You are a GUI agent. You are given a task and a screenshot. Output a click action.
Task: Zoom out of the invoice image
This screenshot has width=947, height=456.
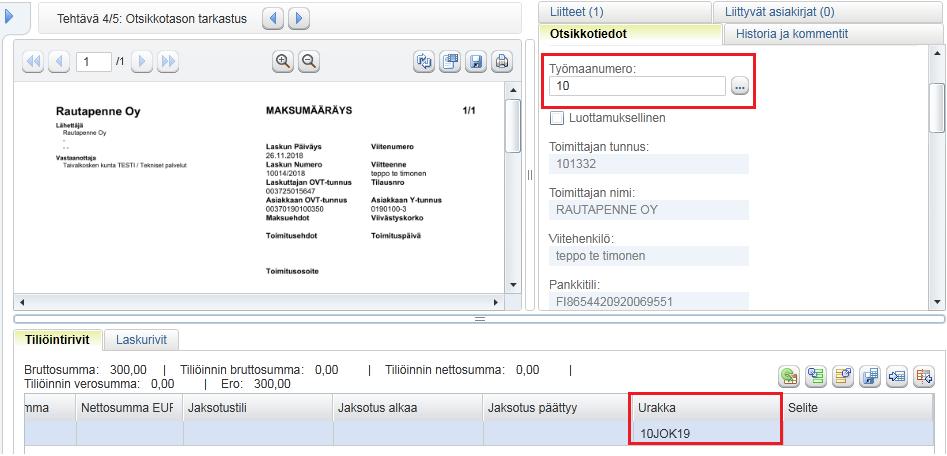coord(309,62)
